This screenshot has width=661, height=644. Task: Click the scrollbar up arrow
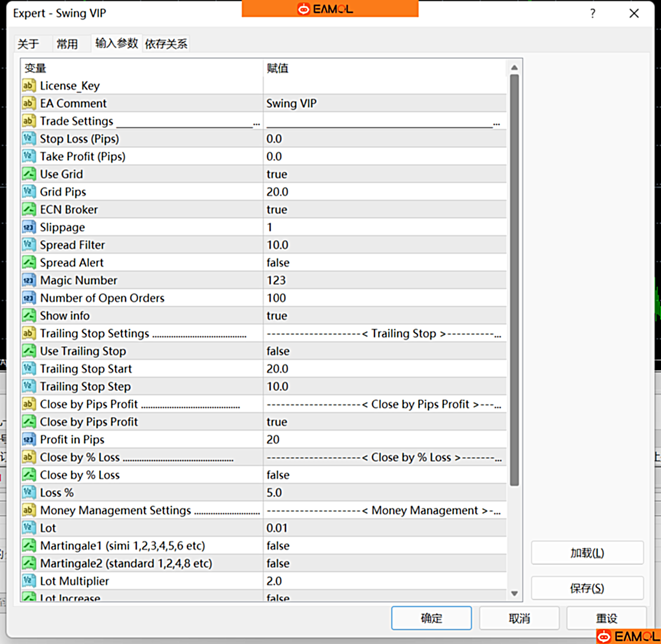point(514,67)
